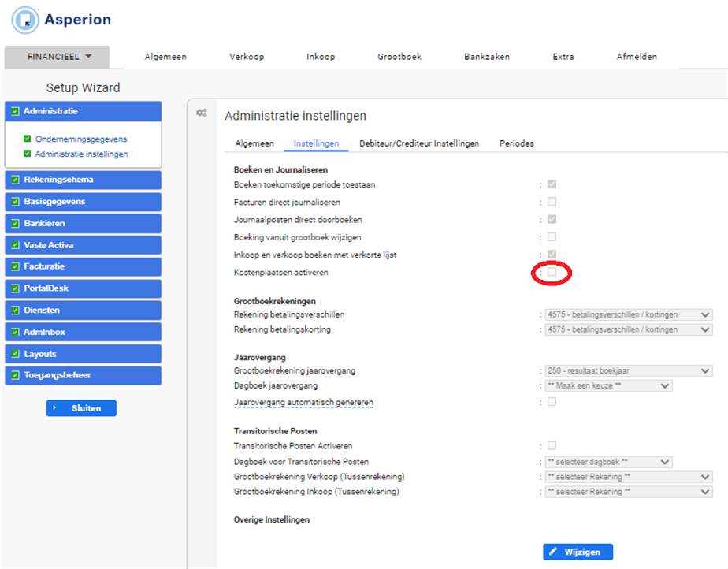The image size is (728, 569).
Task: Toggle Inkoop en verkoop verkorte lijst checkbox
Action: point(552,254)
